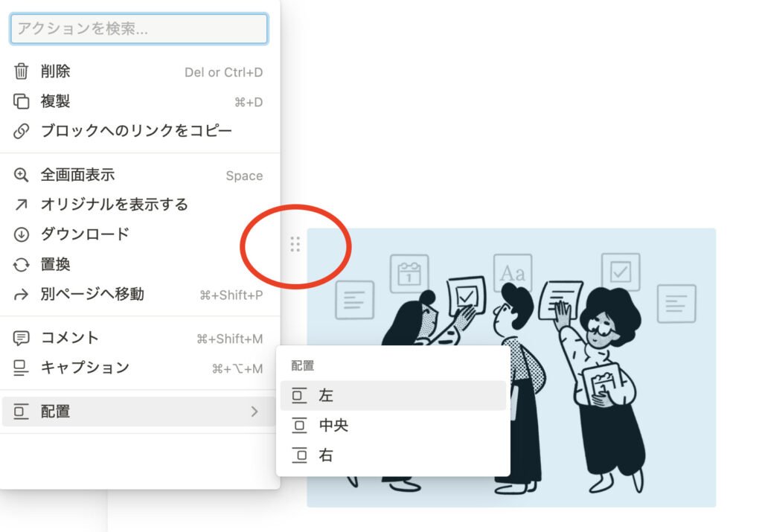
Task: Click the caption icon beside キャプション
Action: pyautogui.click(x=21, y=368)
